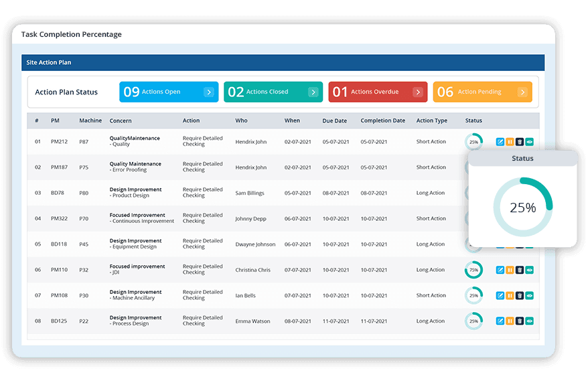This screenshot has width=588, height=379.
Task: Pause the PM212 action row
Action: click(510, 142)
